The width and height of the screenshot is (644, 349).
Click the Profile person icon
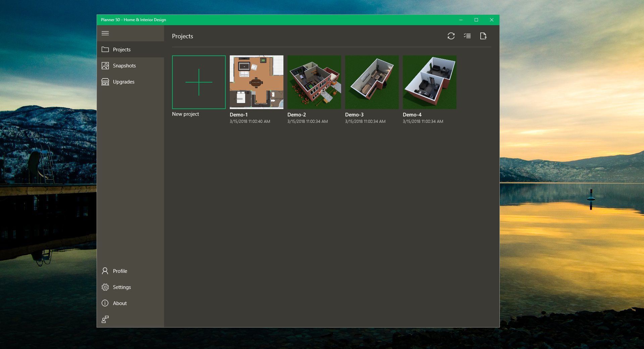point(105,271)
